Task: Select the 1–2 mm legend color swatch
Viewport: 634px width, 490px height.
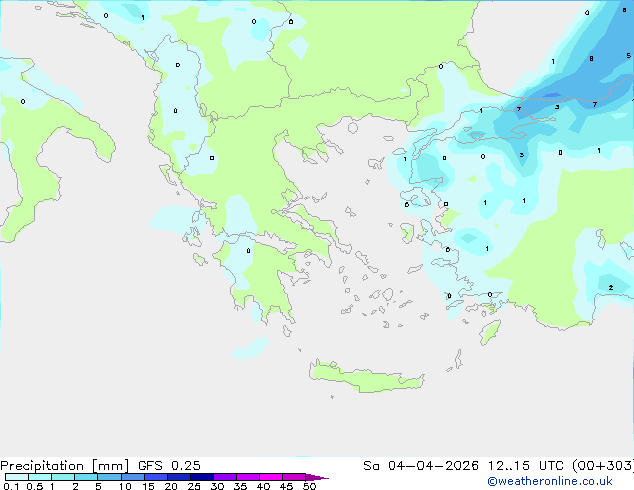Action: pyautogui.click(x=63, y=477)
